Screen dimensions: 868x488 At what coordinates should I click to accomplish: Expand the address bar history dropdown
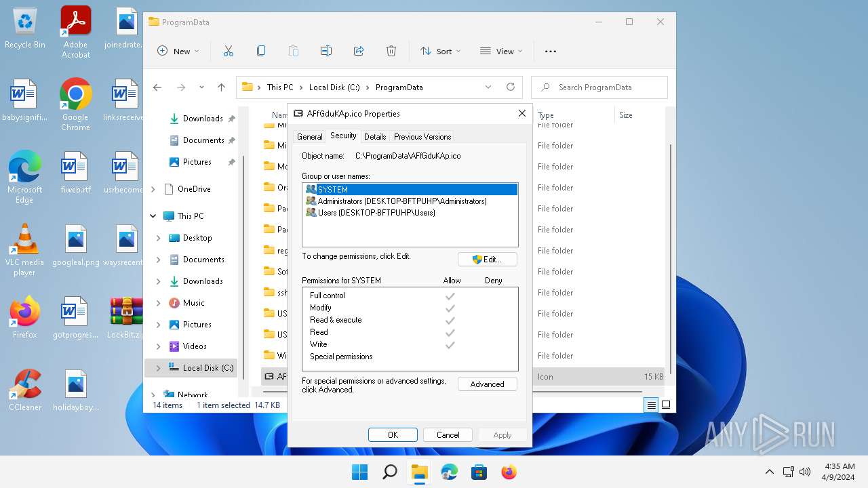(488, 87)
